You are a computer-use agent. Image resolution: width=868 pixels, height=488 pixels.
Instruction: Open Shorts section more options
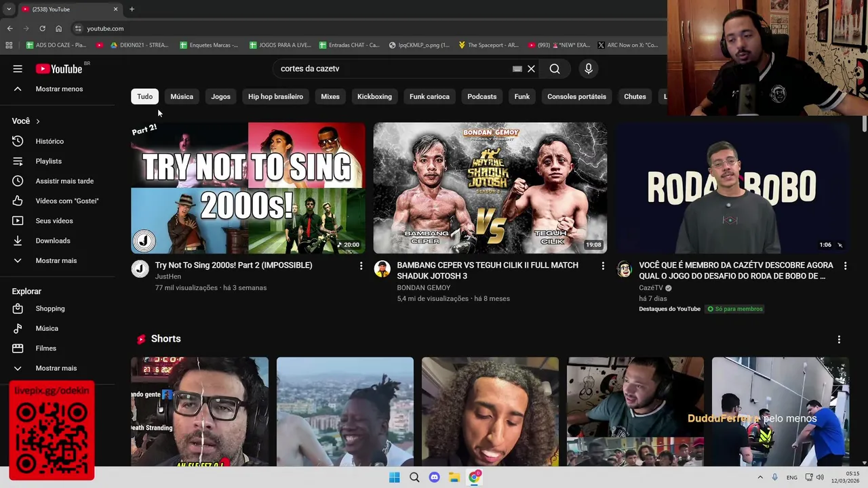839,339
